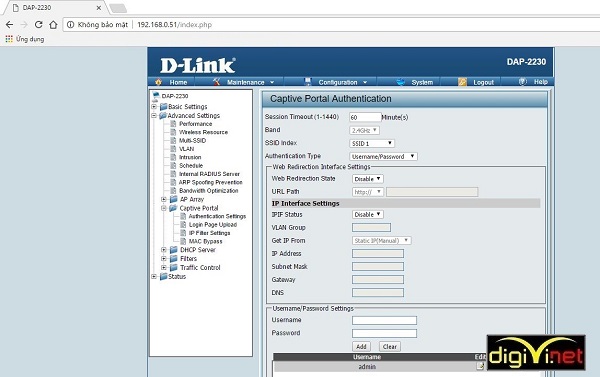Open the Maintenance menu
The image size is (600, 377).
[246, 82]
